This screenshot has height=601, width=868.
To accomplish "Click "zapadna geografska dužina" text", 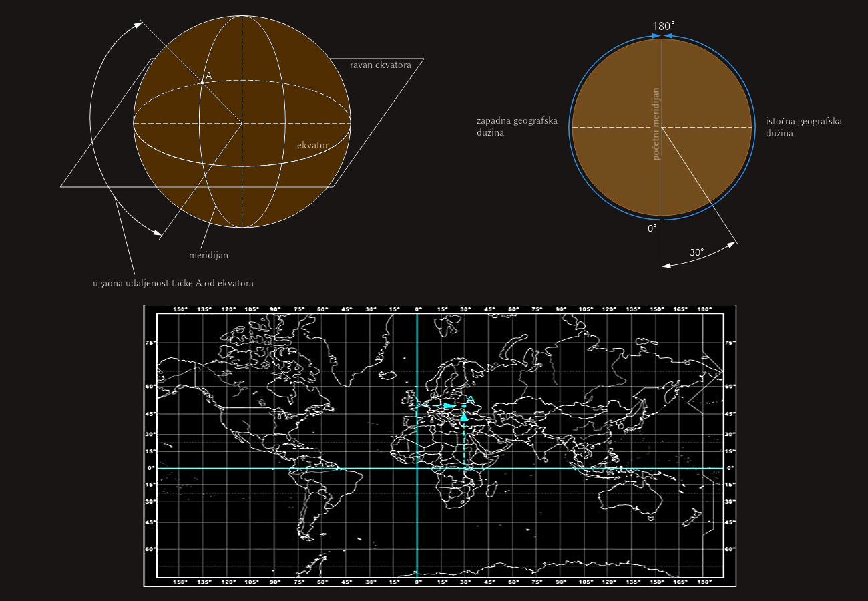I will pos(517,127).
